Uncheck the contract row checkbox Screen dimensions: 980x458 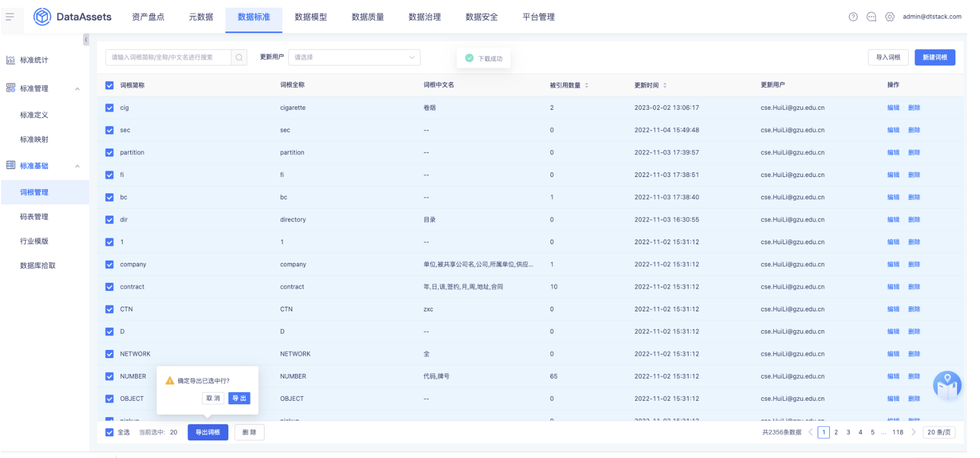click(109, 287)
